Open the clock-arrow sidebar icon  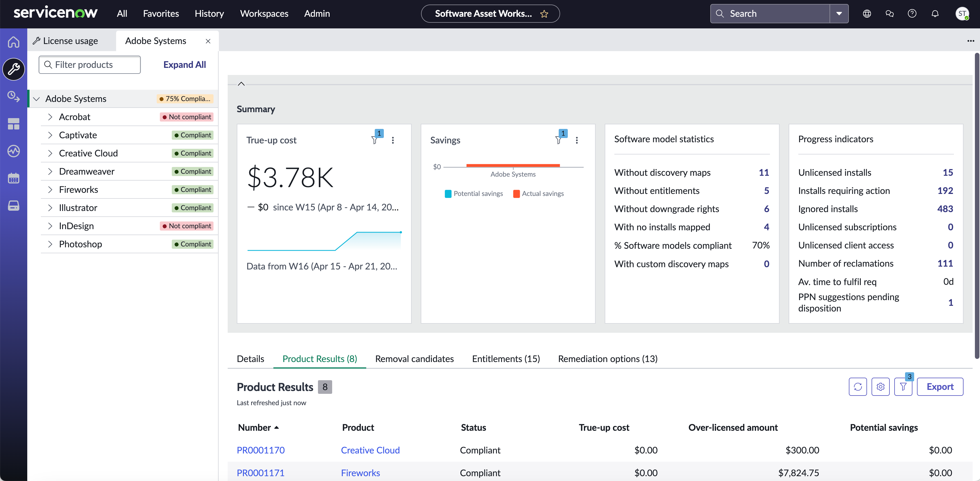click(14, 97)
